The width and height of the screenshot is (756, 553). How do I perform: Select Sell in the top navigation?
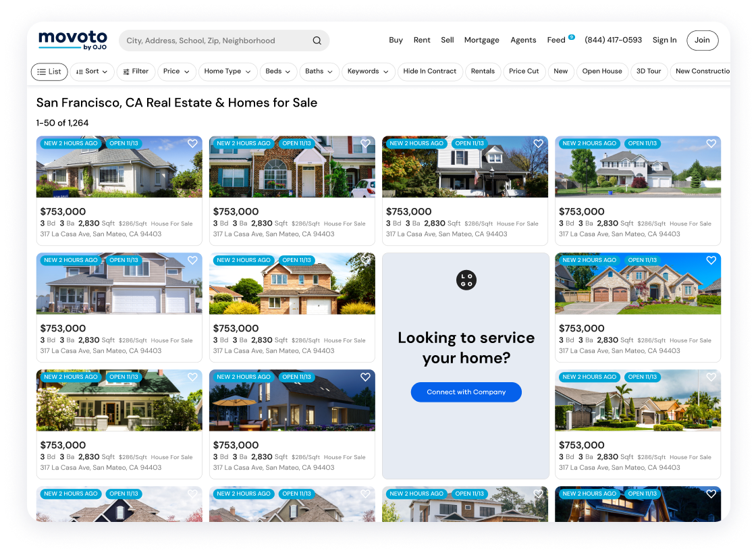coord(448,40)
